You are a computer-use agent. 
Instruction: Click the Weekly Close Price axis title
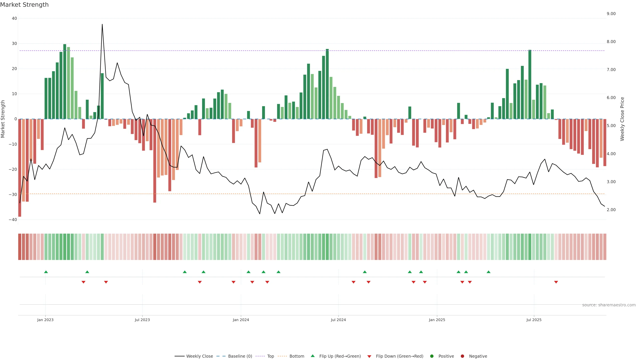coord(622,119)
